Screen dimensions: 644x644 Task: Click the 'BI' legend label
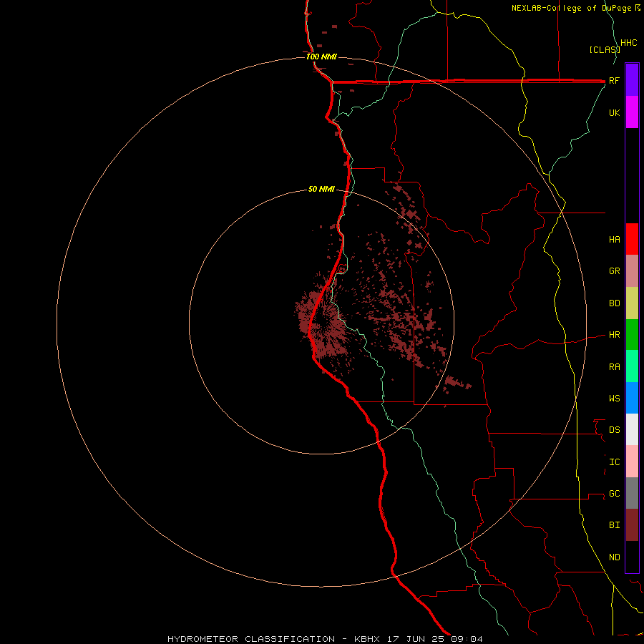615,525
